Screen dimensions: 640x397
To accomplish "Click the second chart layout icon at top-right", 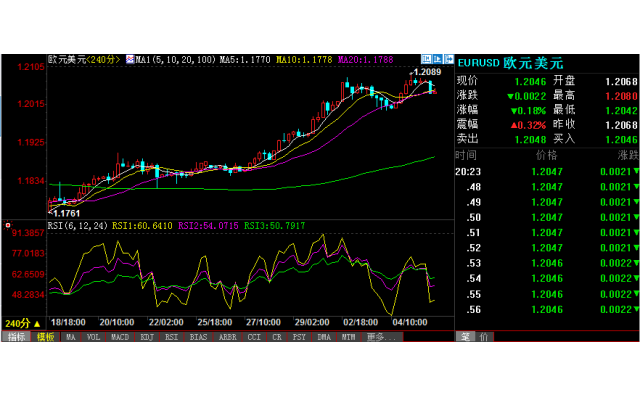I will 438,59.
